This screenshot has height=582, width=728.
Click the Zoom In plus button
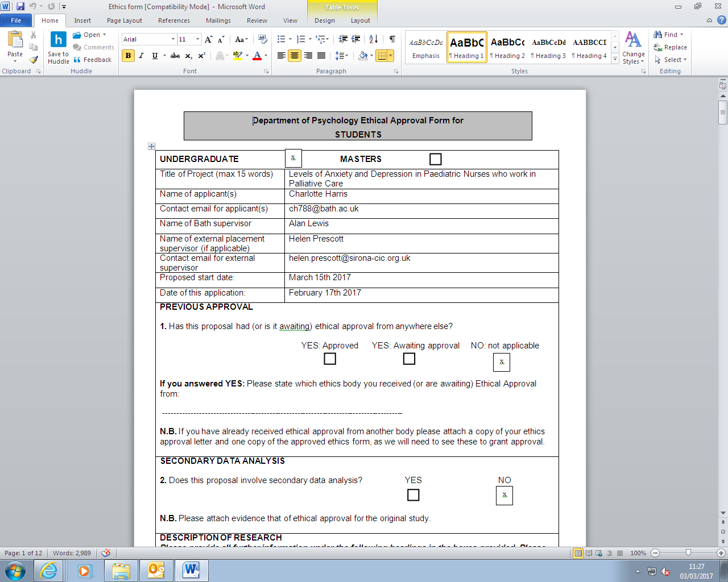[721, 553]
